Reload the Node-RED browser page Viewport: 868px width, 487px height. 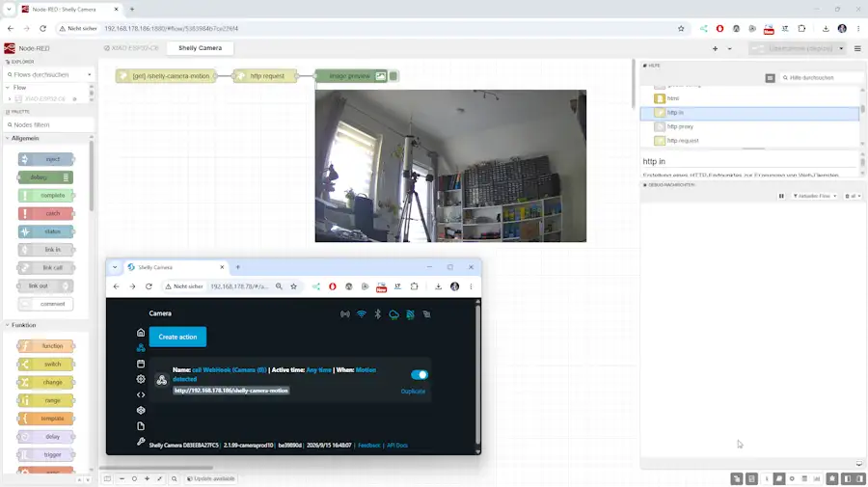tap(42, 28)
